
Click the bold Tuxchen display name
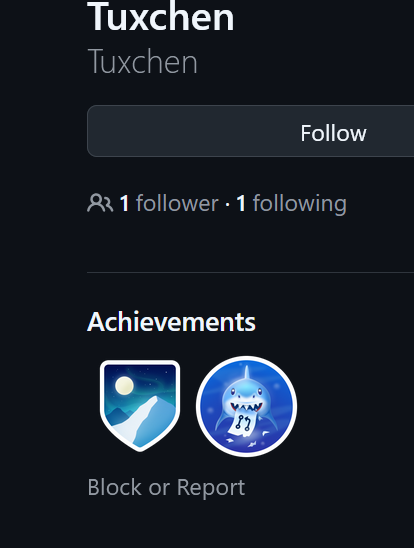coord(161,17)
